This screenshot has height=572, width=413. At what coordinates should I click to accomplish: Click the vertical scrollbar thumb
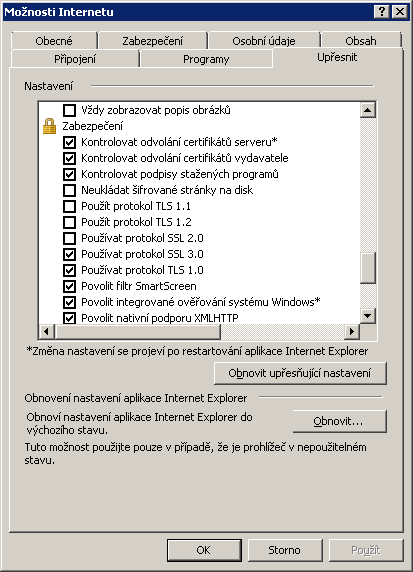[x=368, y=267]
